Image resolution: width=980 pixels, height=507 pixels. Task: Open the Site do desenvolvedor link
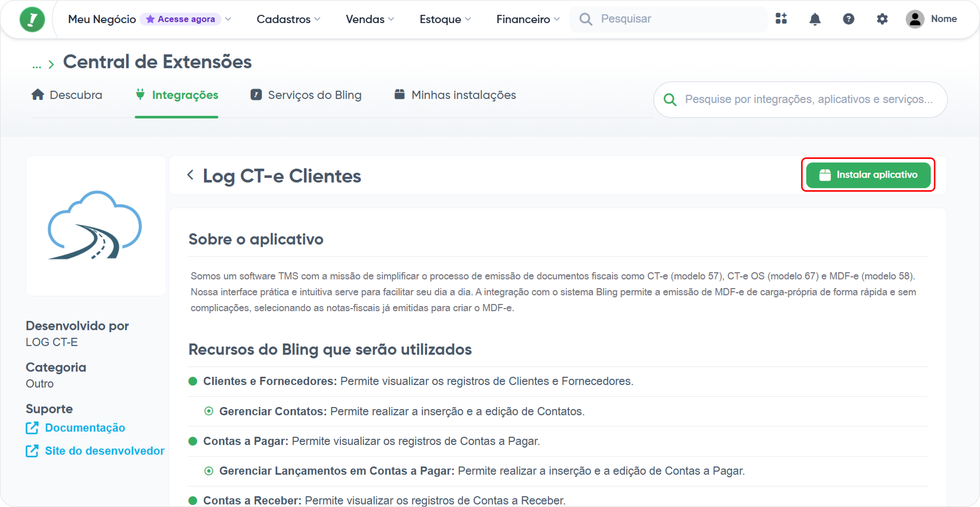click(x=105, y=451)
